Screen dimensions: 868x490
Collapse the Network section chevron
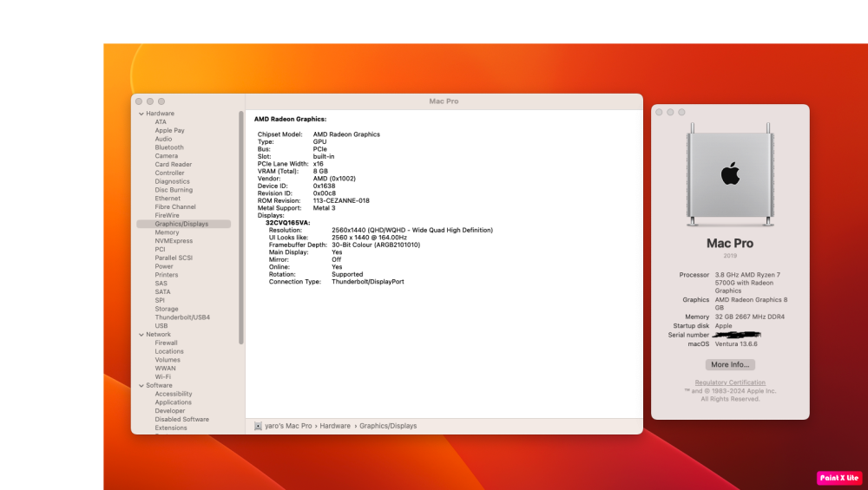pyautogui.click(x=141, y=335)
